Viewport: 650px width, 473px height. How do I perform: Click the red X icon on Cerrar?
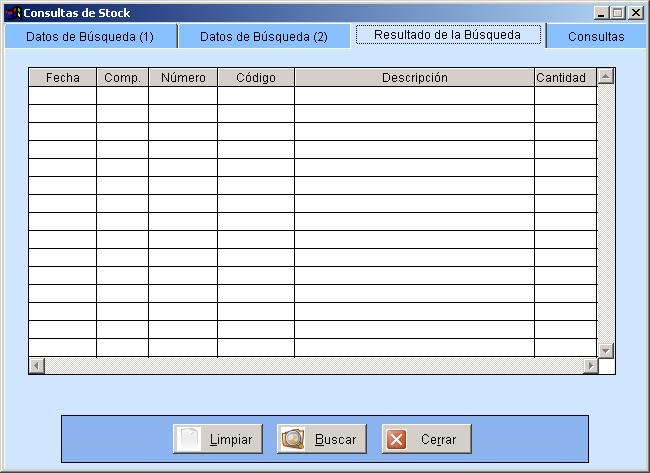pyautogui.click(x=397, y=439)
